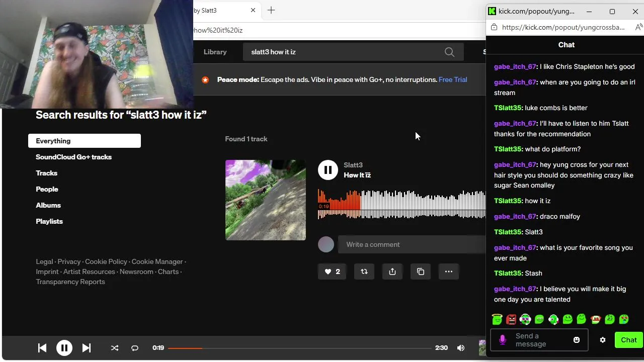
Task: Open the Library tab
Action: [x=215, y=52]
